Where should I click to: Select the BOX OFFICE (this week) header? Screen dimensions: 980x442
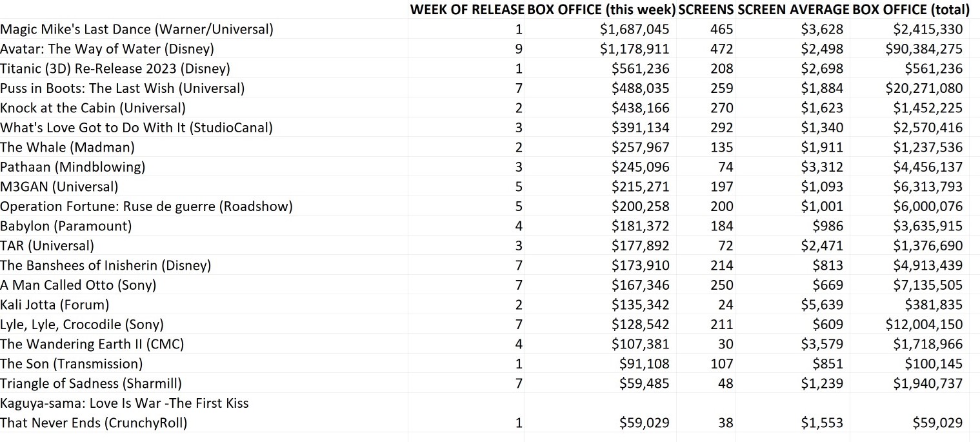[601, 10]
